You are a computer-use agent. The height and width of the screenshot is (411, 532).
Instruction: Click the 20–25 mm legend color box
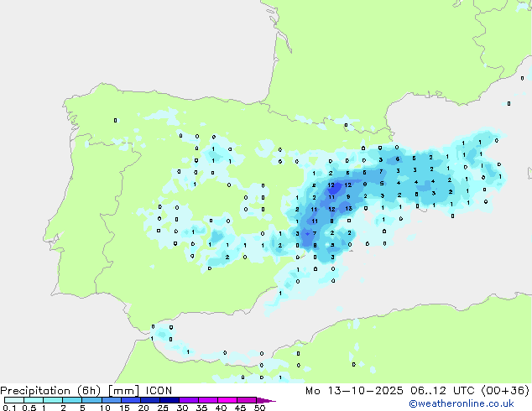coord(150,400)
